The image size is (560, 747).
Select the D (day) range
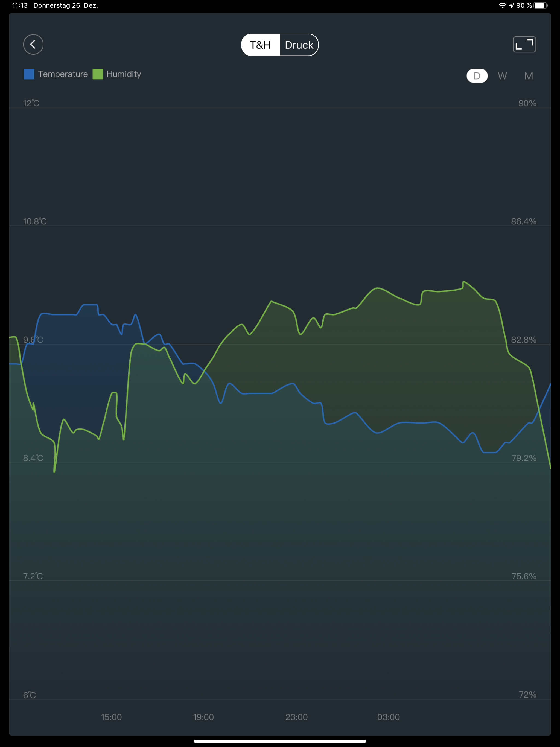pyautogui.click(x=477, y=76)
